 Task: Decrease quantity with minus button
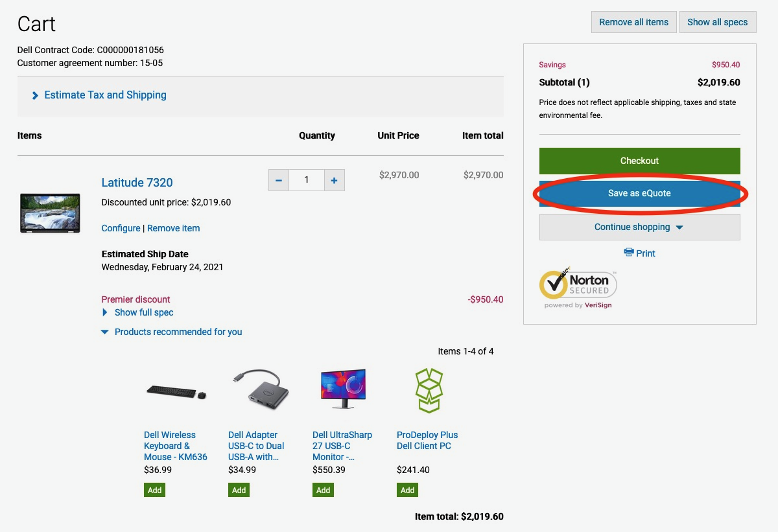(279, 180)
